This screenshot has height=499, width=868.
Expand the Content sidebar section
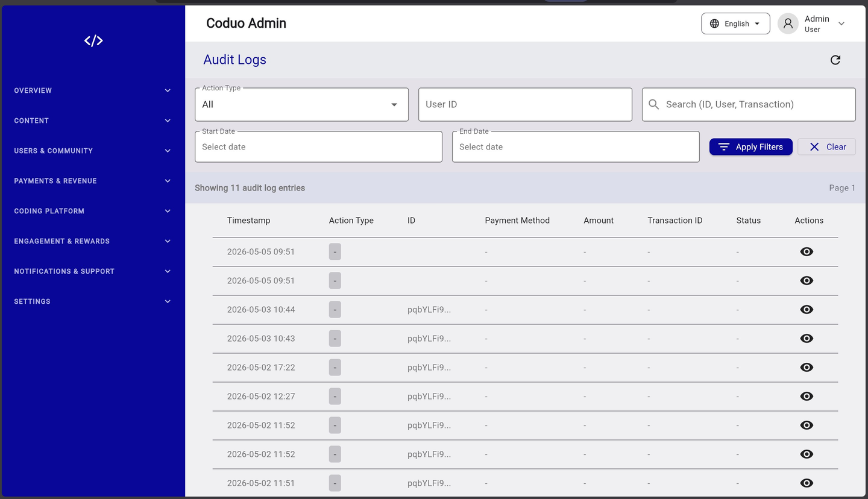click(x=92, y=121)
